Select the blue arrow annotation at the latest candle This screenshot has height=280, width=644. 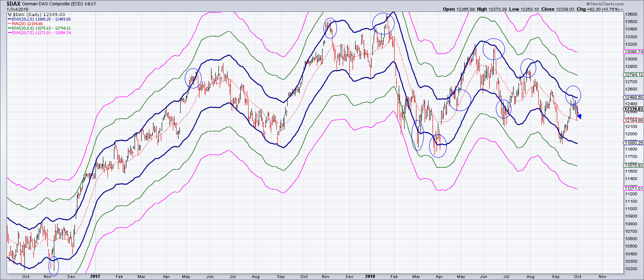point(579,116)
